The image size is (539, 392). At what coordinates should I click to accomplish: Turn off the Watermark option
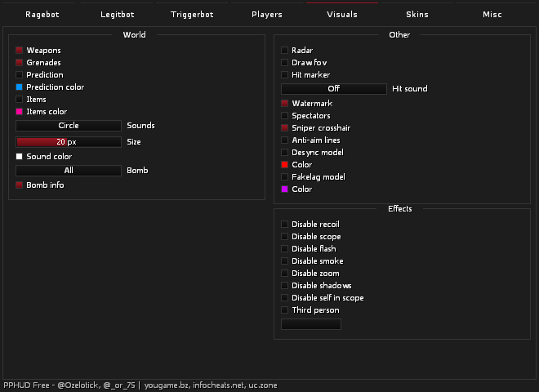point(285,104)
